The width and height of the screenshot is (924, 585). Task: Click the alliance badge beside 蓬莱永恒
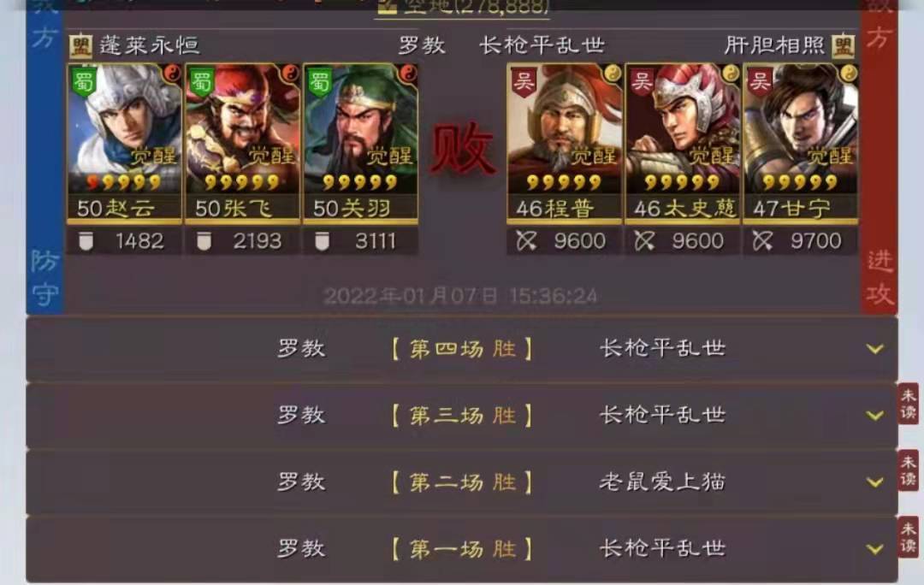coord(80,46)
